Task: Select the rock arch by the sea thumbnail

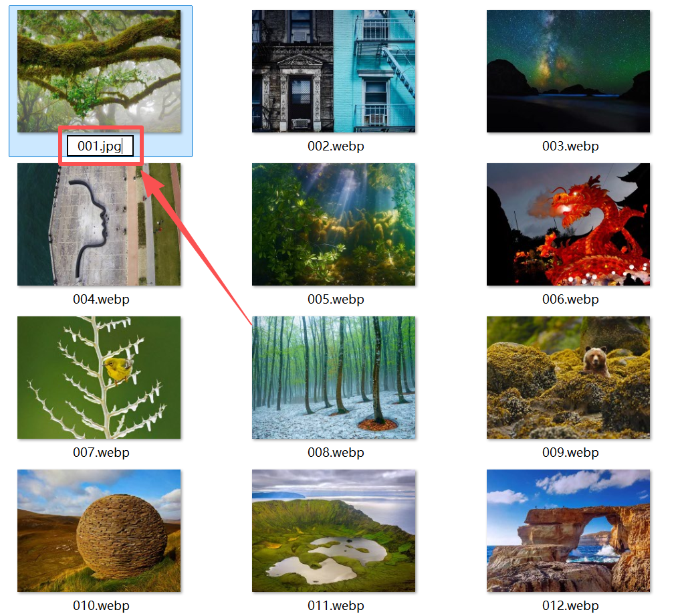Action: click(x=568, y=530)
